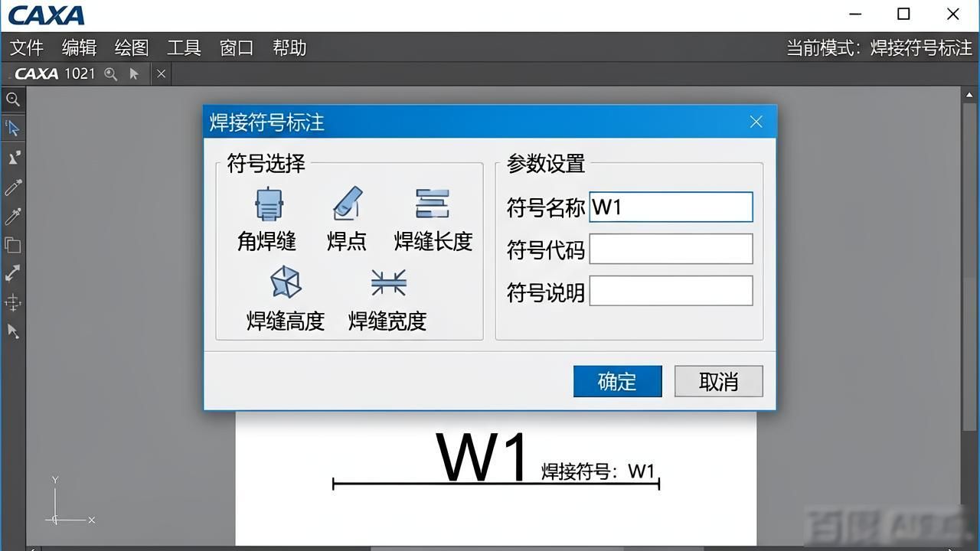Click the vertical scrollbar up arrow
This screenshot has height=551, width=980.
(x=970, y=94)
